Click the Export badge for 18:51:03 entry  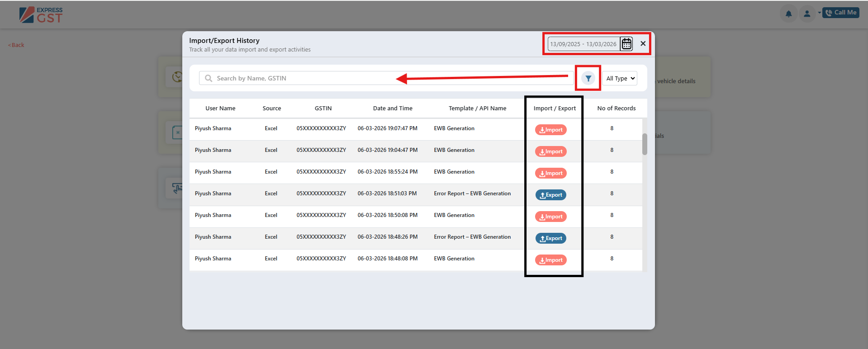pos(551,195)
